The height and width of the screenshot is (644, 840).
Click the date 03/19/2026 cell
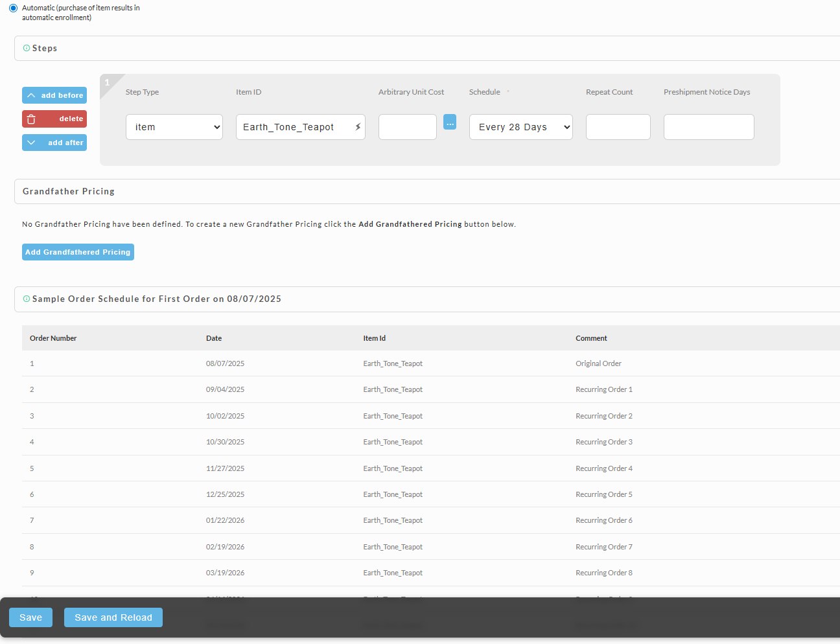point(226,573)
